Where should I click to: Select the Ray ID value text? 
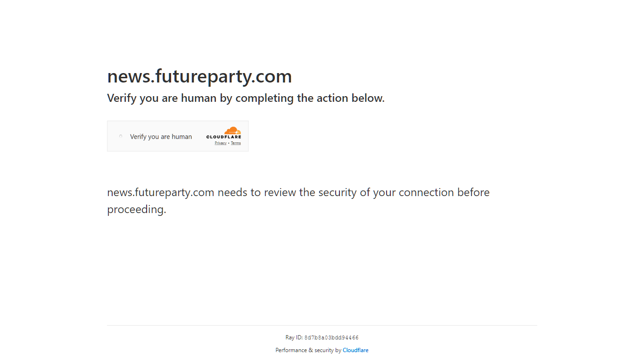point(330,337)
